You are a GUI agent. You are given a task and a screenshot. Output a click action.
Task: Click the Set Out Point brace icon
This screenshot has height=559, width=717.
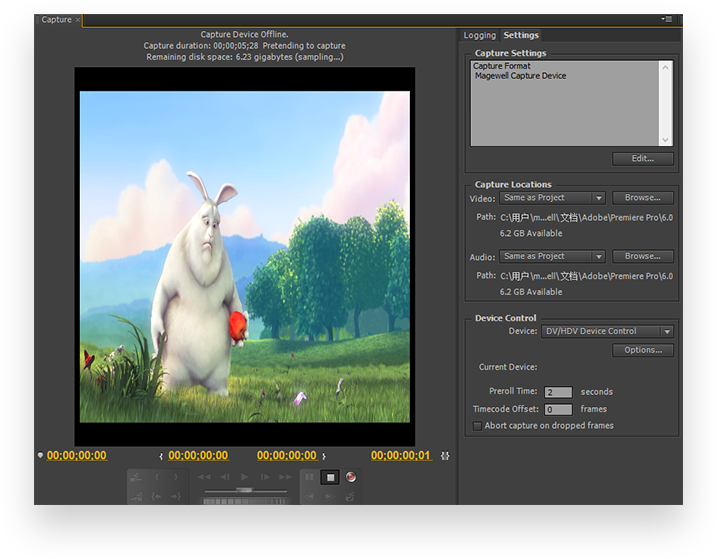tap(176, 477)
